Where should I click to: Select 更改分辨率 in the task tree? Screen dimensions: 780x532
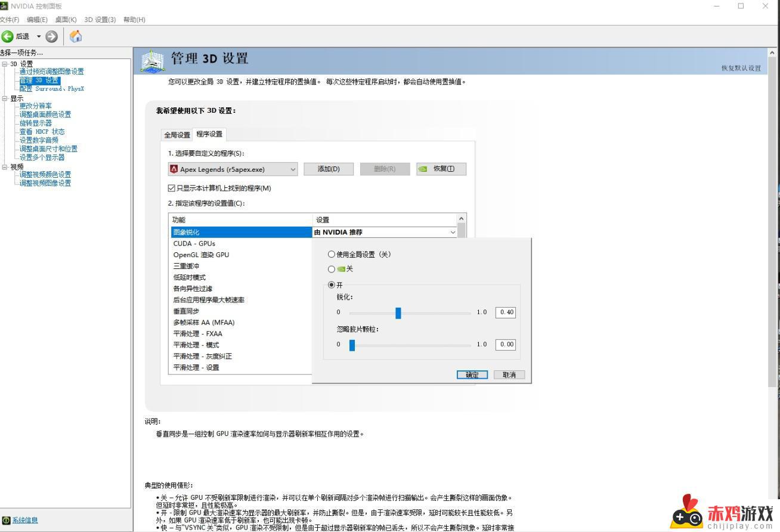[x=35, y=106]
